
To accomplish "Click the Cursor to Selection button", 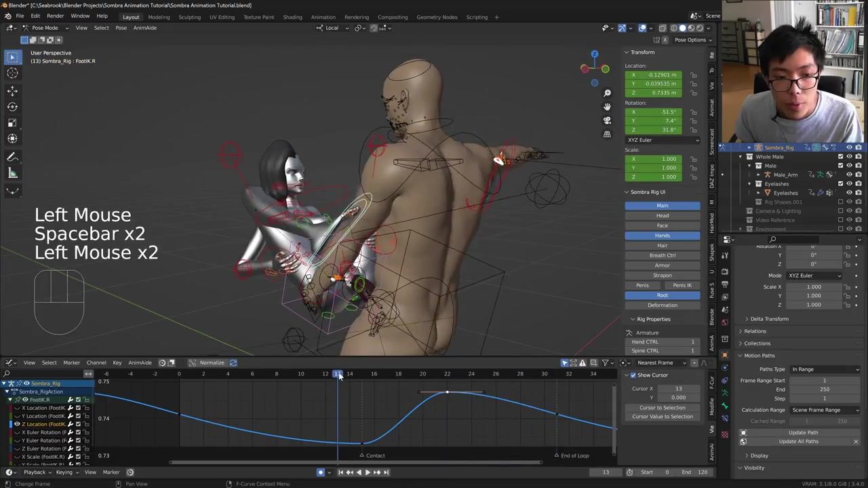I will pyautogui.click(x=662, y=408).
